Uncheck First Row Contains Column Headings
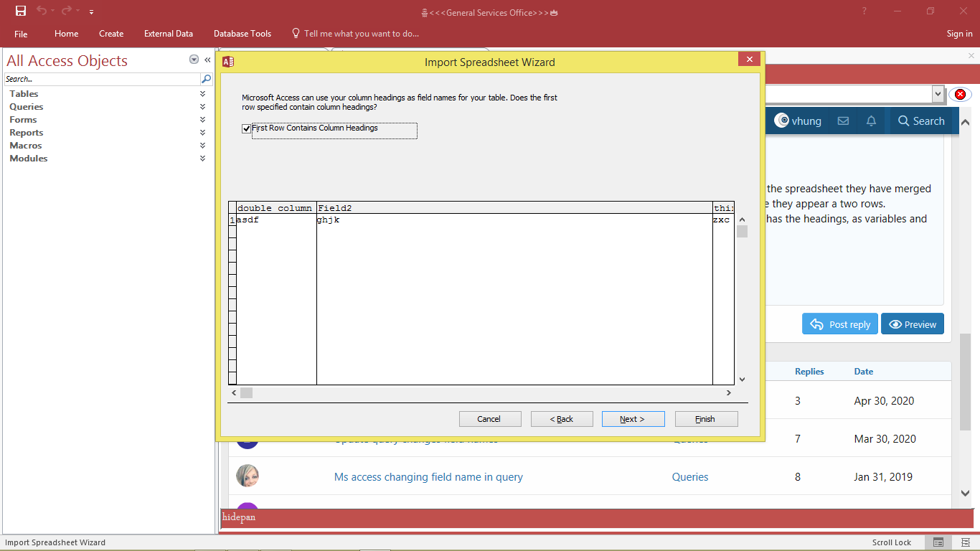The image size is (980, 551). 247,128
